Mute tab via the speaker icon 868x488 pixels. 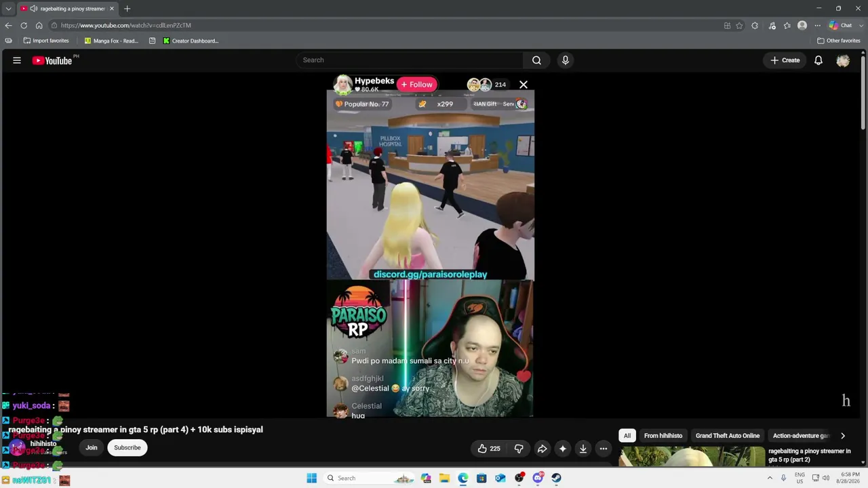click(33, 9)
